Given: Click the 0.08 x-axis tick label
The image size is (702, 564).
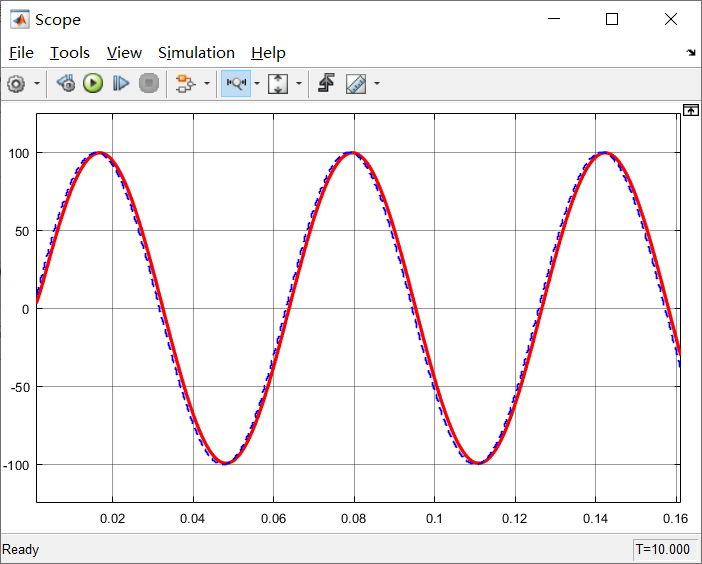Looking at the screenshot, I should click(x=354, y=519).
